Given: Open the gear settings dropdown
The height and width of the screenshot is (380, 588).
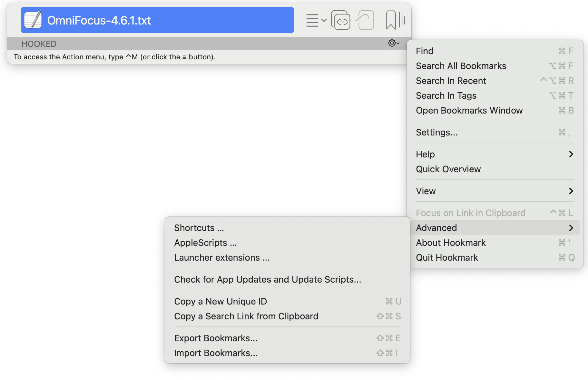Looking at the screenshot, I should click(393, 43).
